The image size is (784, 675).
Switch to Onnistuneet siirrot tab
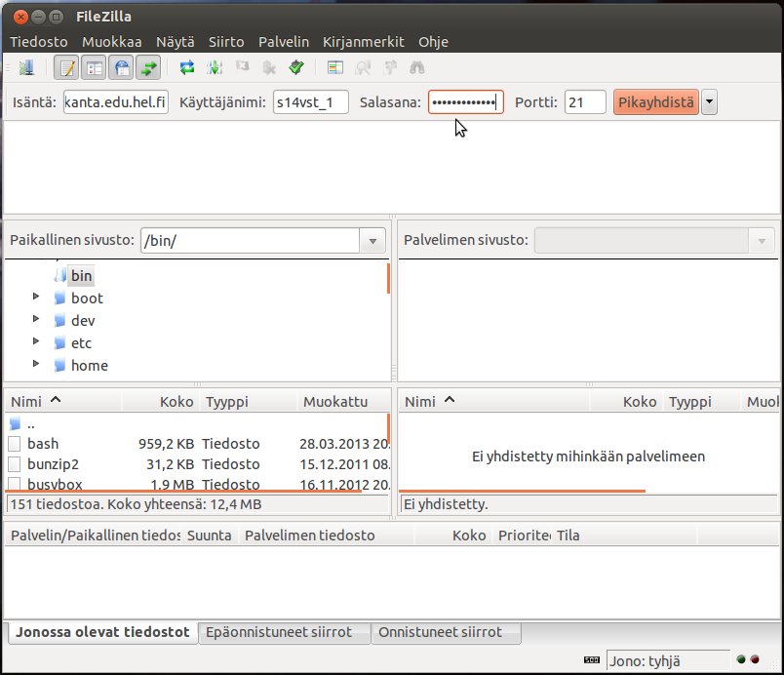tap(446, 632)
